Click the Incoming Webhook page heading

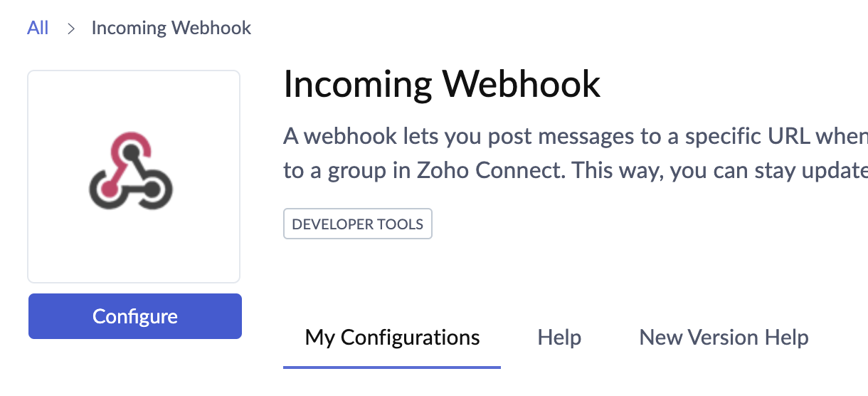pos(442,84)
